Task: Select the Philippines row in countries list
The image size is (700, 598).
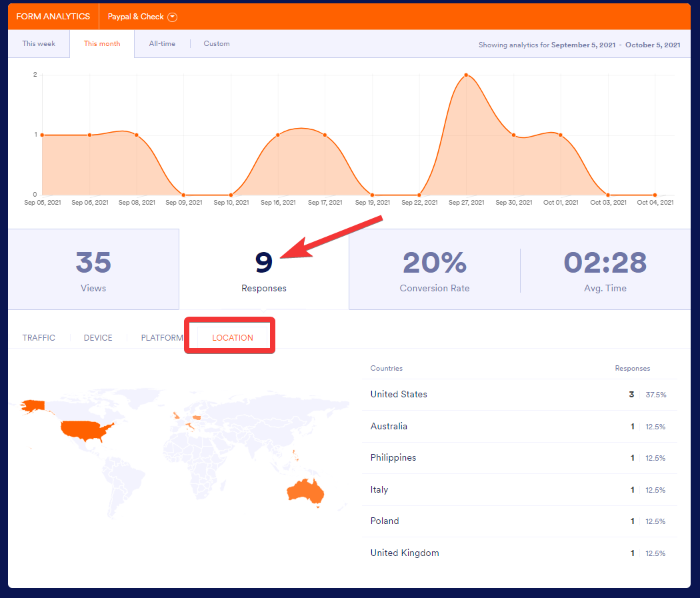Action: coord(519,458)
